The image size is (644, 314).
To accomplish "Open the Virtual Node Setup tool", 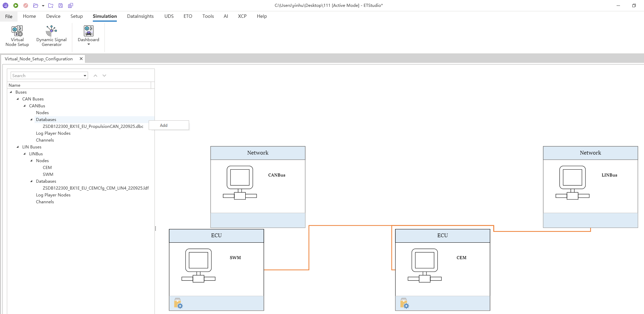I will [17, 36].
